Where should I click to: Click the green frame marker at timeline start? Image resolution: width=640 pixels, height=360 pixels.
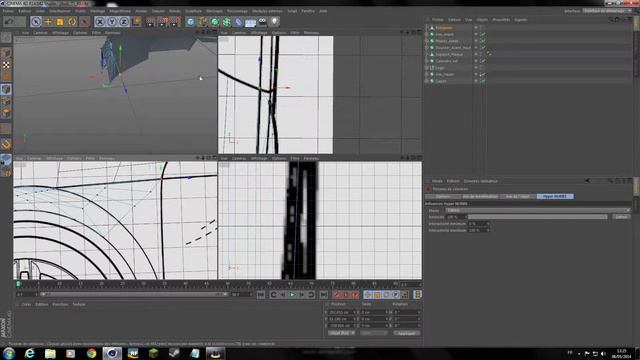[x=18, y=284]
